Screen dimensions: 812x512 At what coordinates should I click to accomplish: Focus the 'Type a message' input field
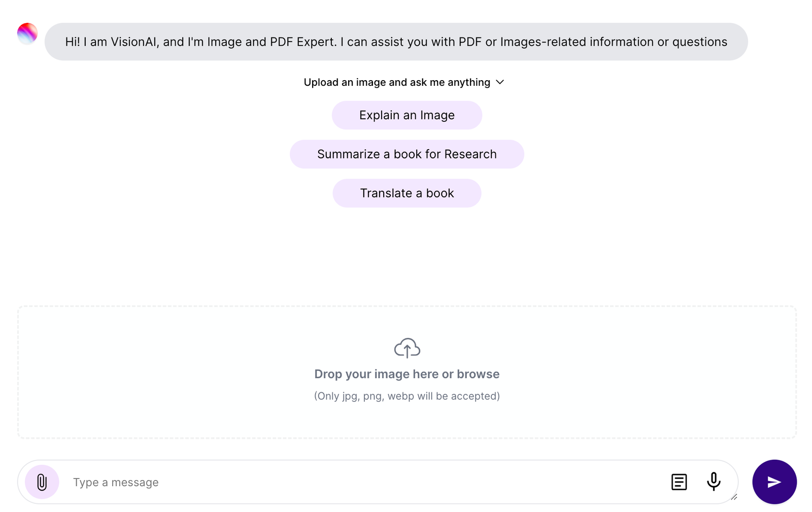coord(203,482)
